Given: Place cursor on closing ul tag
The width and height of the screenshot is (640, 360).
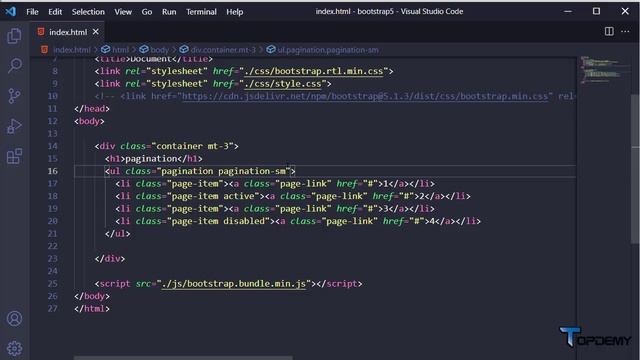Looking at the screenshot, I should click(x=118, y=234).
